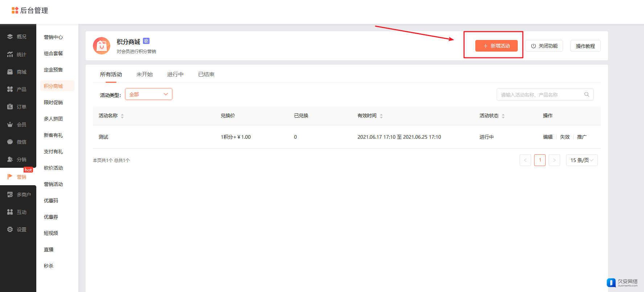Expand the 活动类型 全部 dropdown

149,94
